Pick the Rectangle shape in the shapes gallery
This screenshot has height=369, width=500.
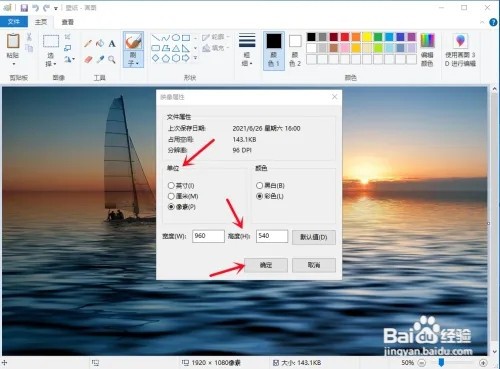click(186, 38)
